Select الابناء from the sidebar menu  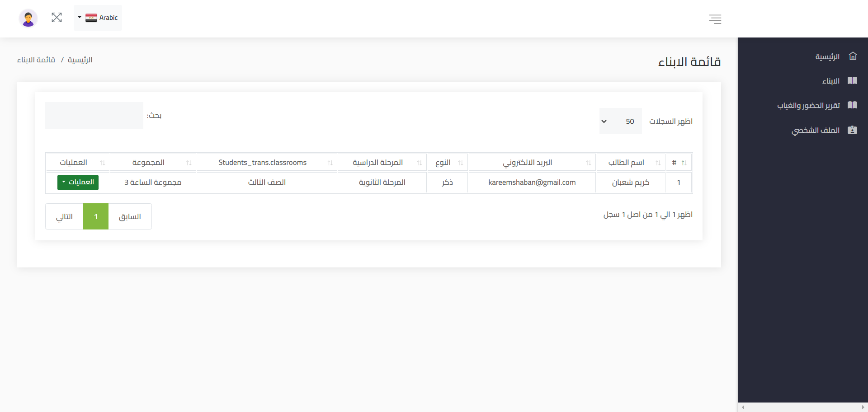[x=831, y=81]
